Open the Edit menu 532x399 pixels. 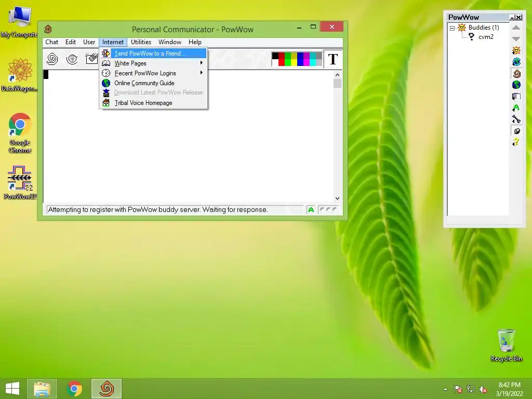point(71,42)
